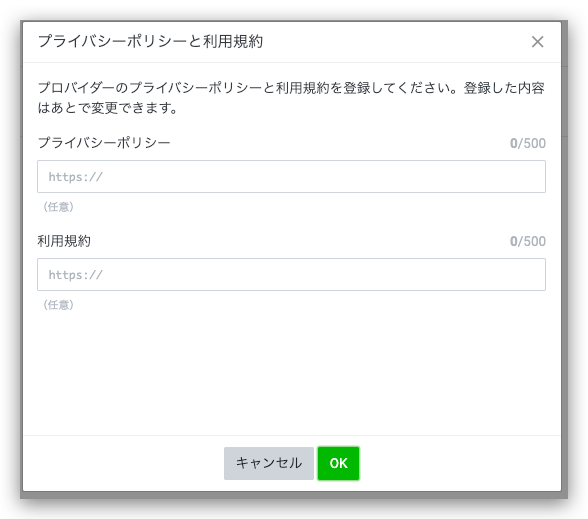Select the https:// placeholder in プライバシーポリシー field
The image size is (588, 519).
pos(75,177)
